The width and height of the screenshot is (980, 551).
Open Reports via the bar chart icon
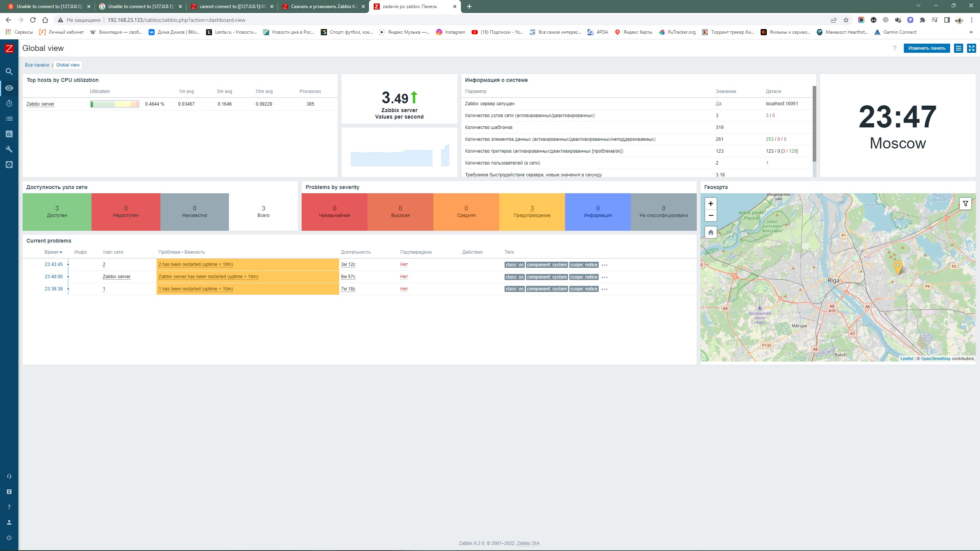9,134
